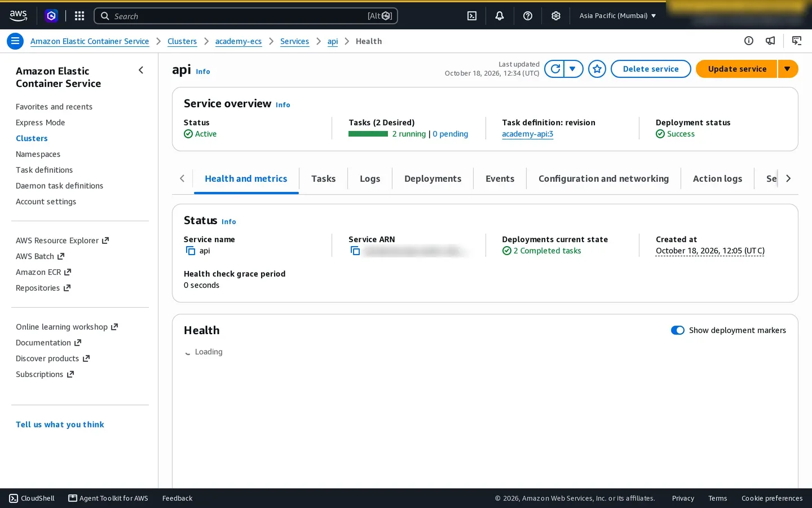812x508 pixels.
Task: Open the Events tab
Action: [x=500, y=179]
